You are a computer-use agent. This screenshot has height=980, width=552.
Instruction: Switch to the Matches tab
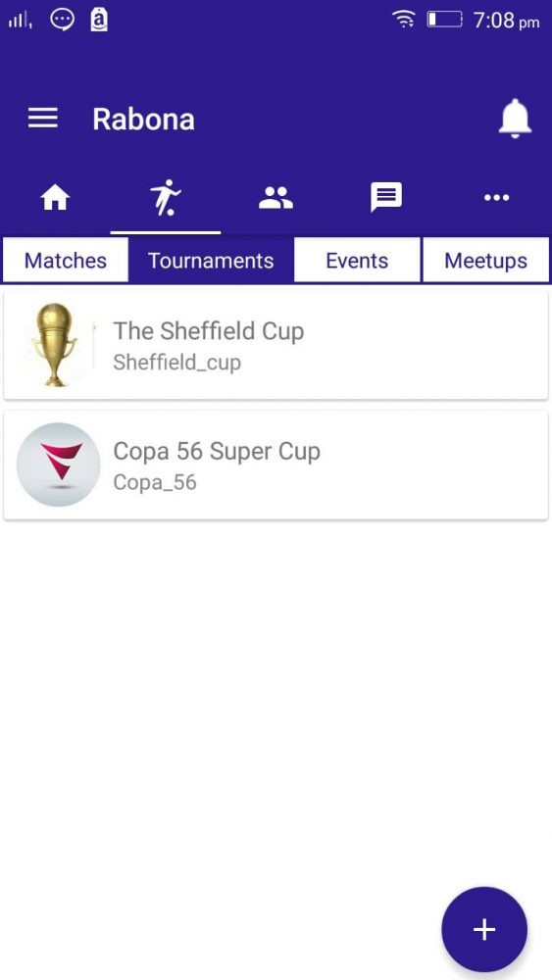[x=65, y=261]
